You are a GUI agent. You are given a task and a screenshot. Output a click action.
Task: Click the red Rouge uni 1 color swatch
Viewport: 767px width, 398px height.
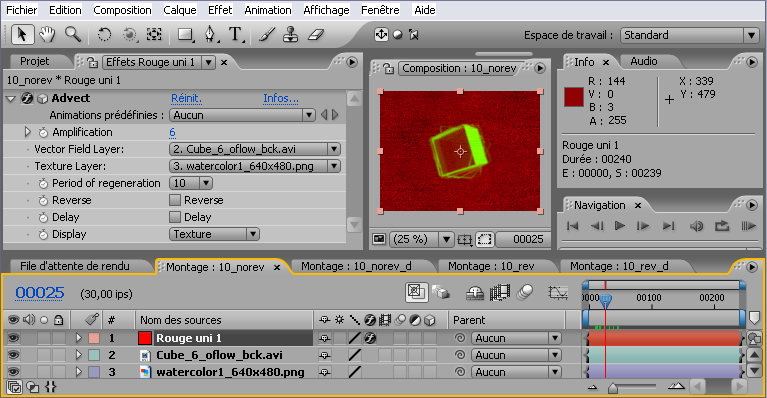tap(145, 338)
